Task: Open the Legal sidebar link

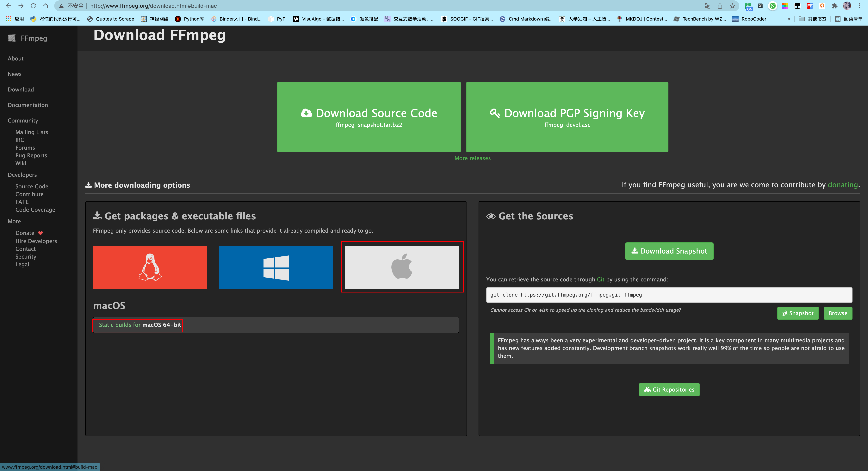Action: tap(22, 264)
